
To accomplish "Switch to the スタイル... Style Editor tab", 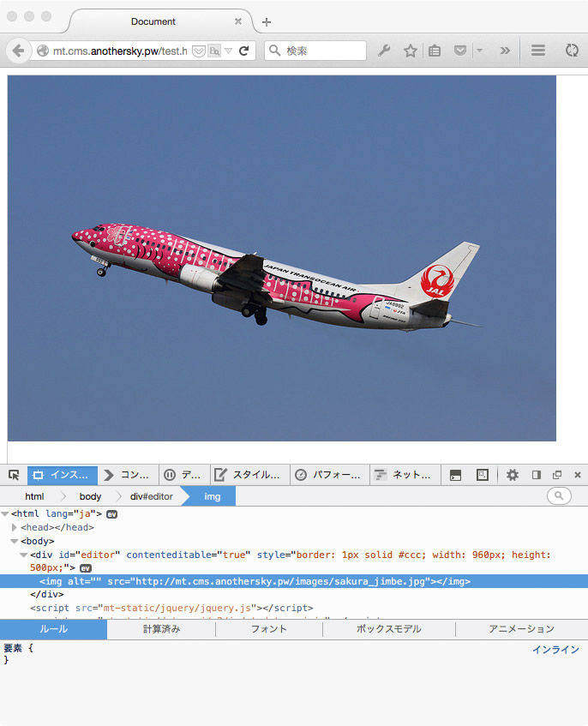I will click(250, 475).
